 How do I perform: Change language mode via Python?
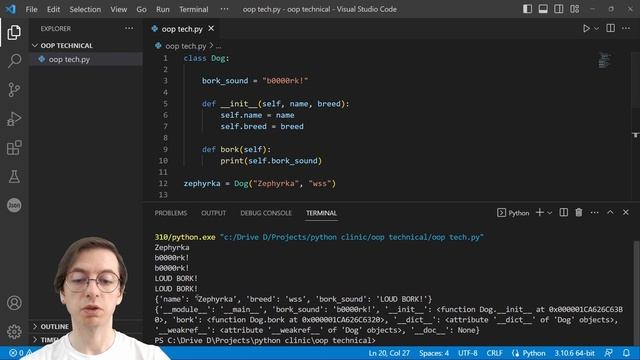pyautogui.click(x=533, y=353)
